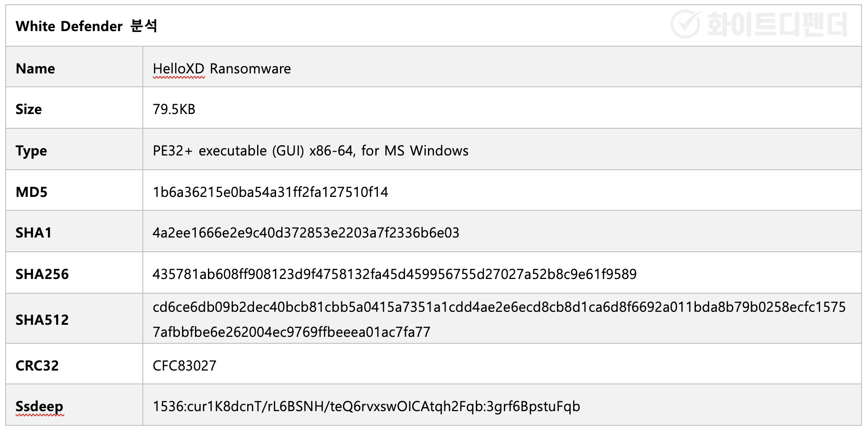Select the Size row label
This screenshot has width=868, height=431.
click(28, 109)
